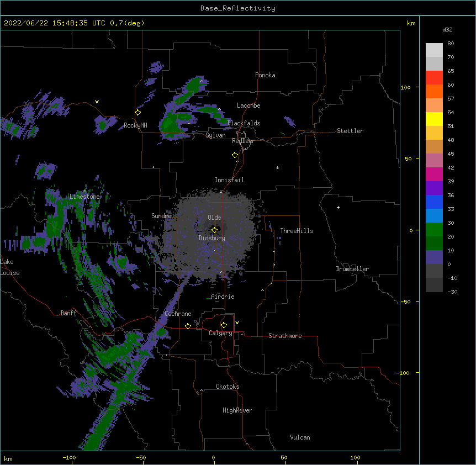Click the Sylvan city label
The height and width of the screenshot is (465, 476).
pos(215,135)
